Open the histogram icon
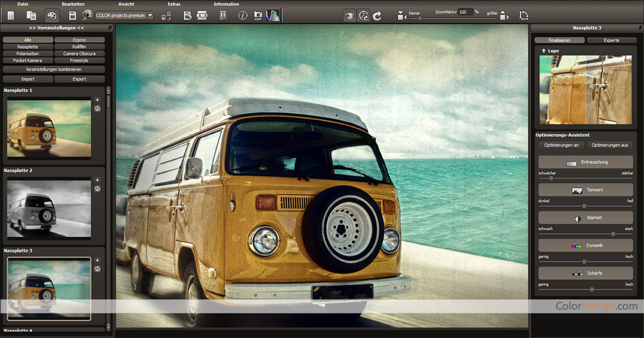Viewport: 644px width, 338px height. (x=273, y=16)
